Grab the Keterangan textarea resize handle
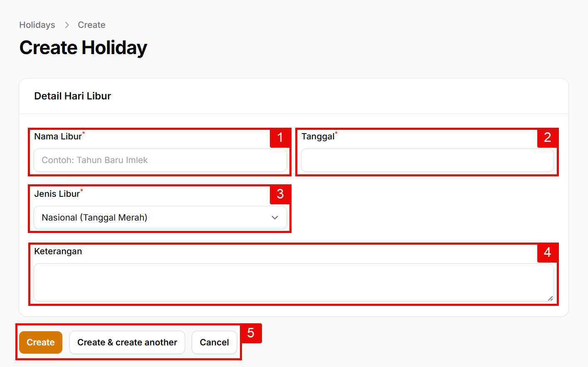 (550, 298)
